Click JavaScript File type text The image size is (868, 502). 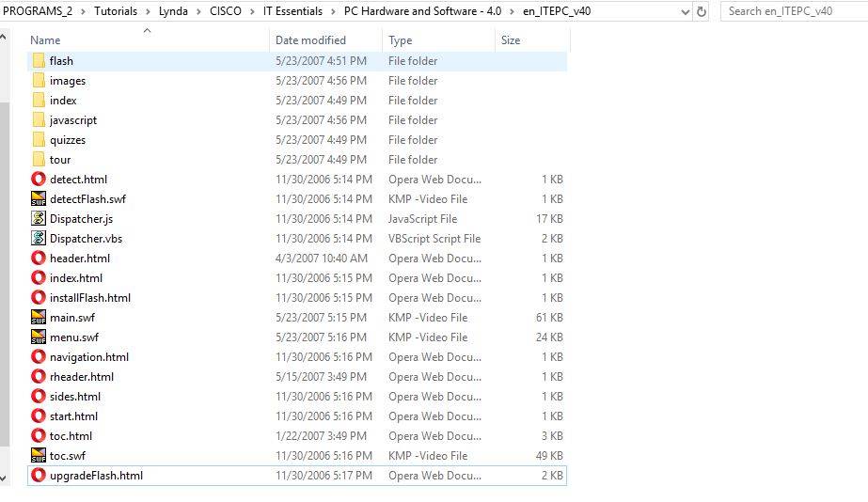(x=423, y=219)
